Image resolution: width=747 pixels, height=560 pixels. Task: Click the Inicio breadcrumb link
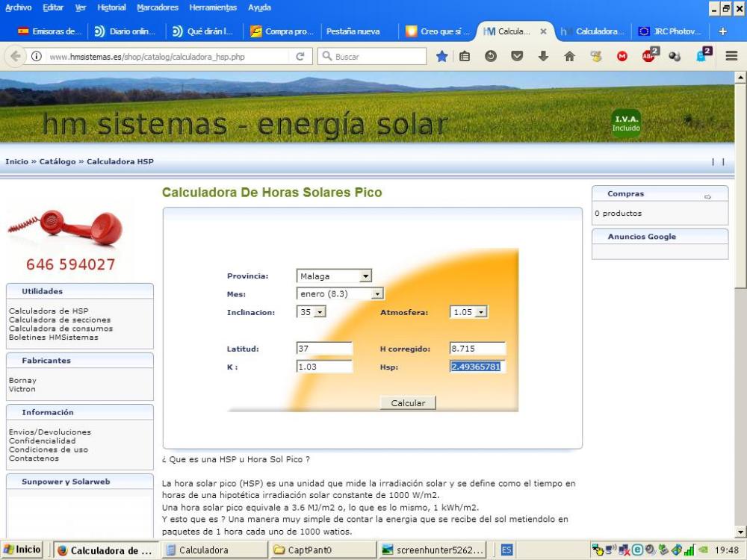(x=16, y=161)
